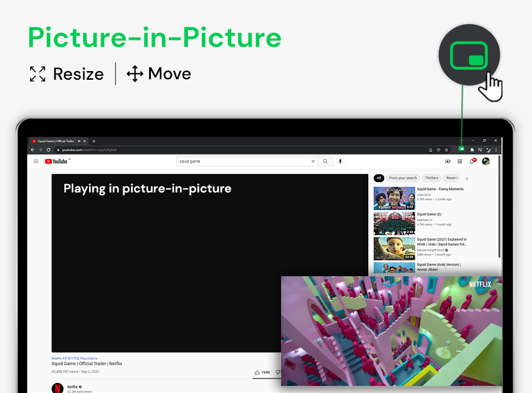
Task: View site info via the lock icon
Action: 58,150
